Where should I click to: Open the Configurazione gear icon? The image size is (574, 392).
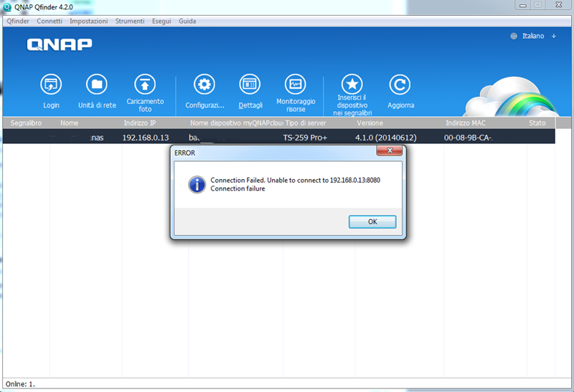coord(204,85)
